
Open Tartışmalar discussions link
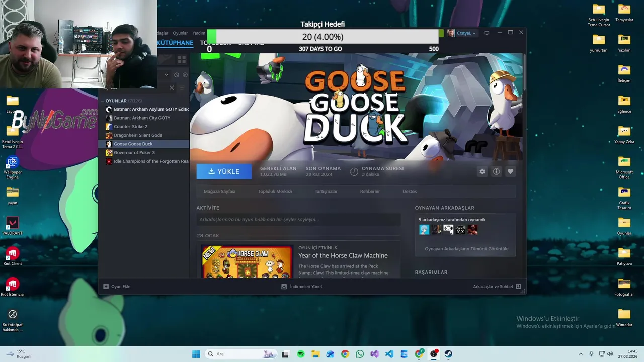coord(326,191)
